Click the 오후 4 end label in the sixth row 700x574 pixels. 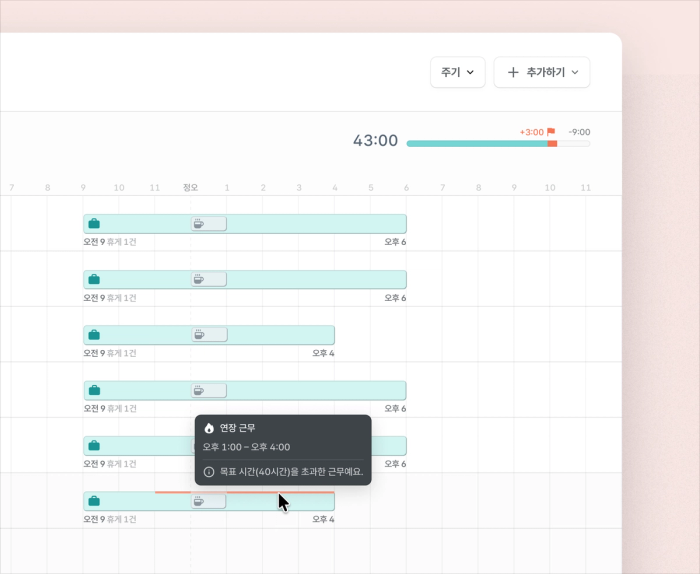click(323, 519)
